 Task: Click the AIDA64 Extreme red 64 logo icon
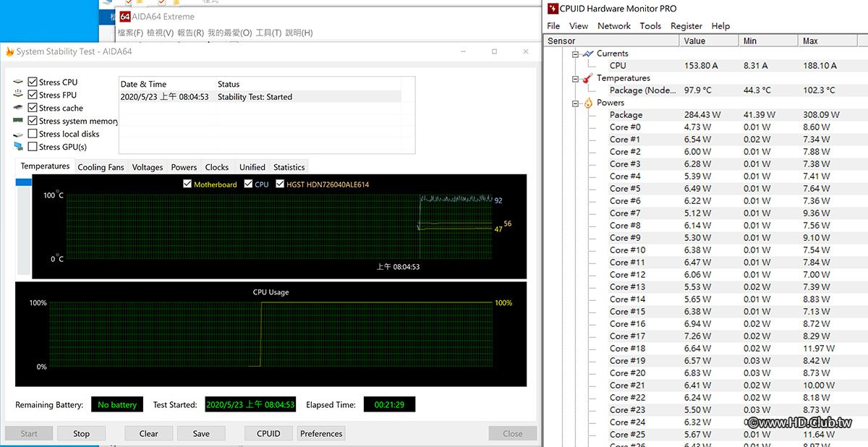125,17
